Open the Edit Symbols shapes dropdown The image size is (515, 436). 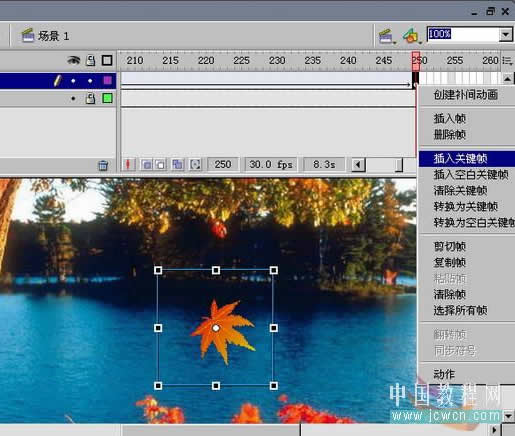click(x=412, y=36)
